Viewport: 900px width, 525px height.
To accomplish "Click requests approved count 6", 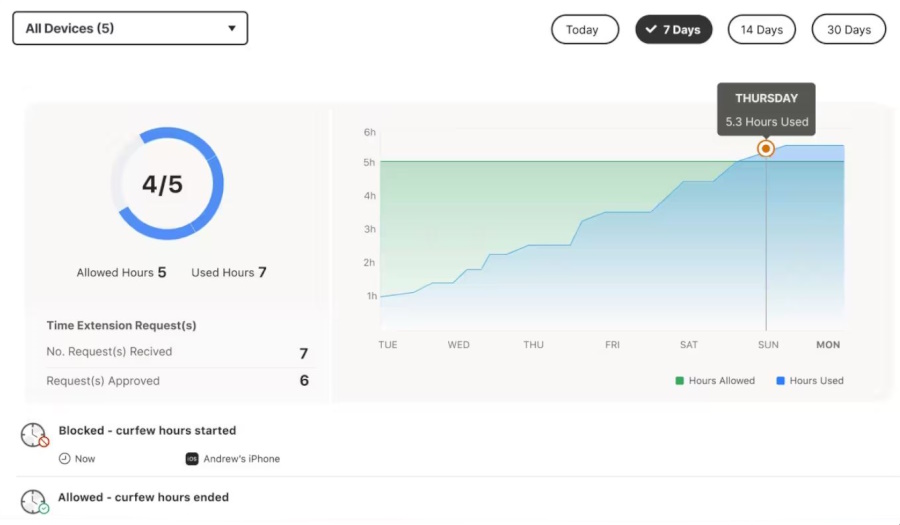I will point(304,380).
